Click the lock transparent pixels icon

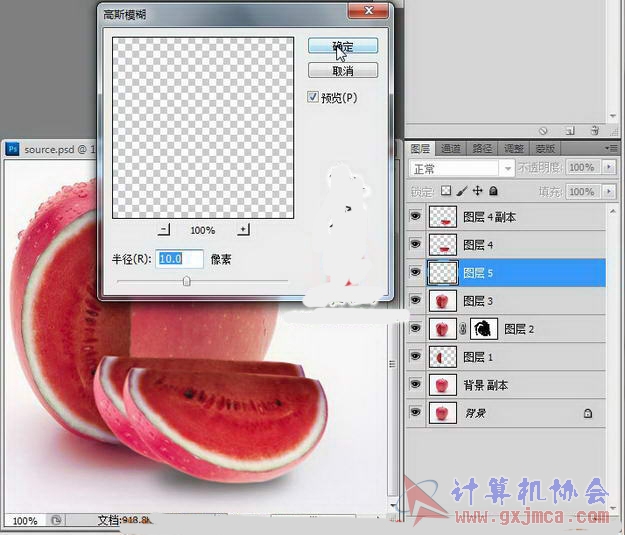(446, 191)
